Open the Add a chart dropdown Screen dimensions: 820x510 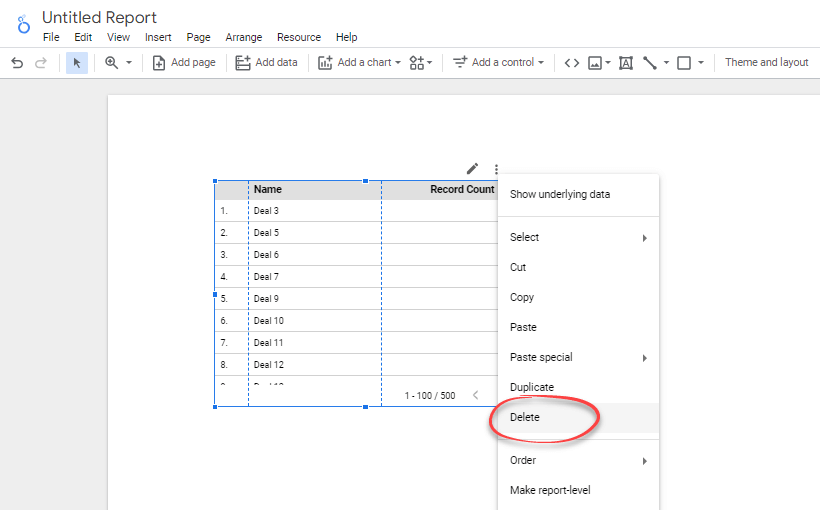click(x=359, y=63)
